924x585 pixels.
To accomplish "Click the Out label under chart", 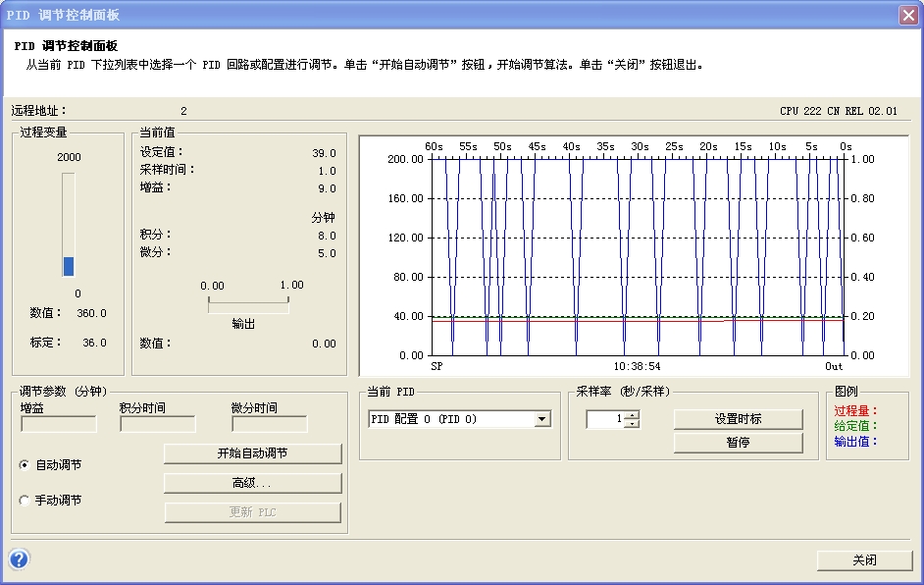I will tap(834, 367).
